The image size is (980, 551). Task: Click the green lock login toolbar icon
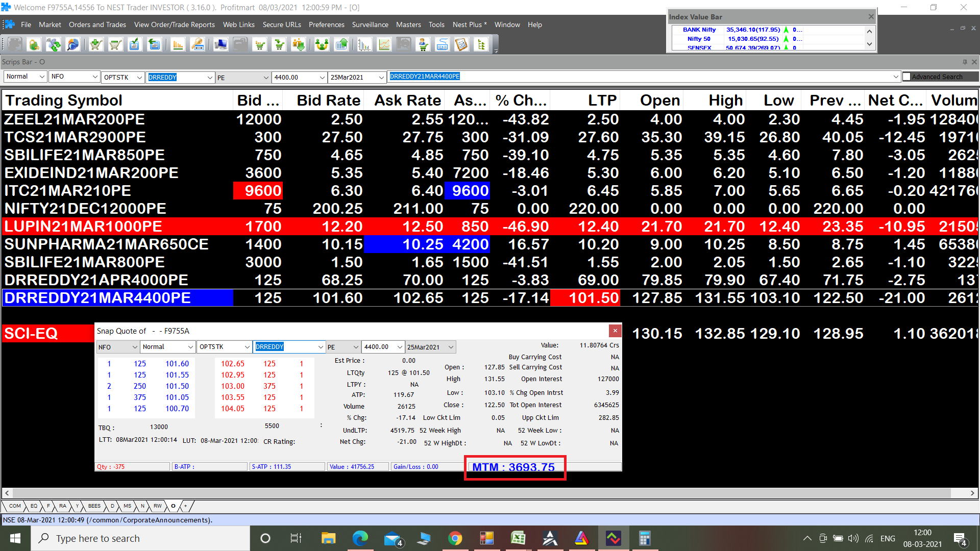pyautogui.click(x=34, y=45)
